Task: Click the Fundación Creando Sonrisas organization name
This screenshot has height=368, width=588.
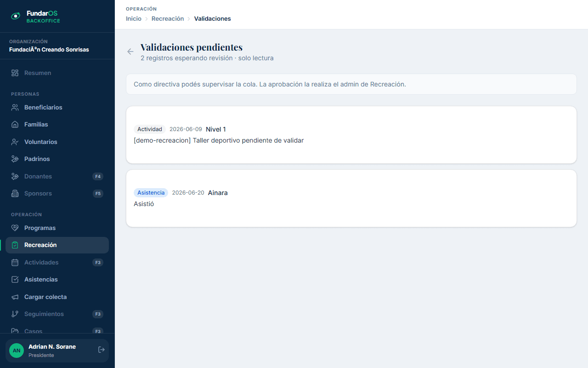Action: (x=49, y=49)
